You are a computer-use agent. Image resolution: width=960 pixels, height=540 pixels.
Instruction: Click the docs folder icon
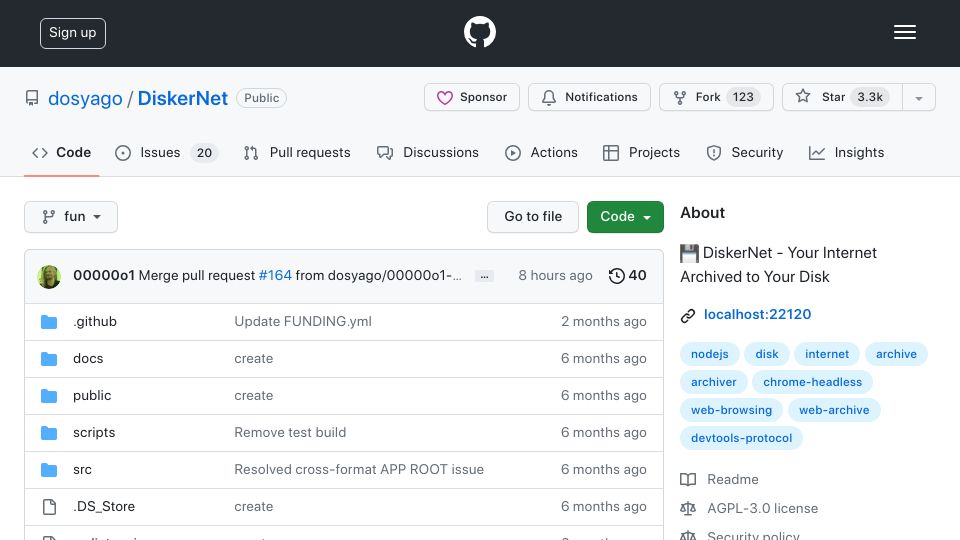(x=49, y=359)
